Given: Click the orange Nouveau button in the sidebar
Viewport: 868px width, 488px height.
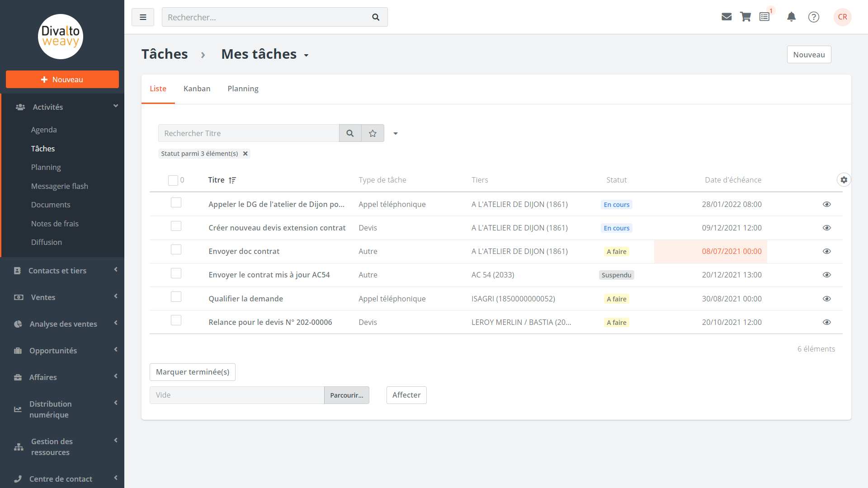Looking at the screenshot, I should point(62,80).
